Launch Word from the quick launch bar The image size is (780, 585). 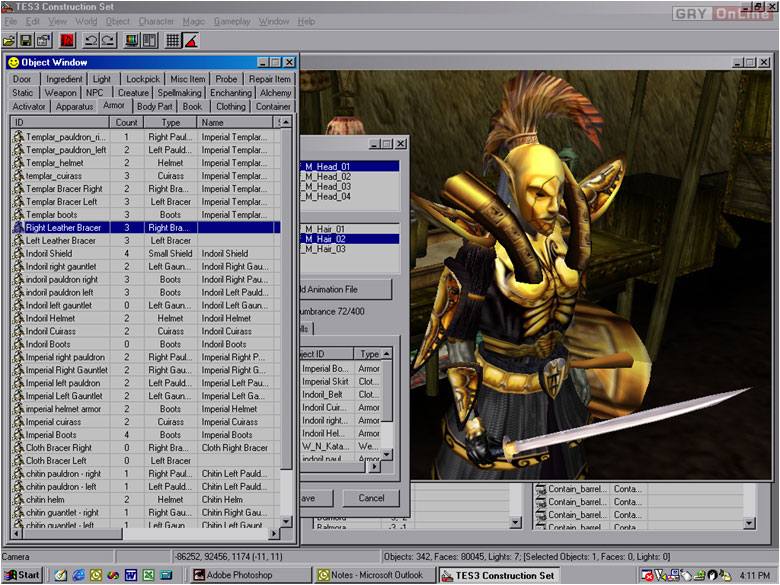(131, 575)
